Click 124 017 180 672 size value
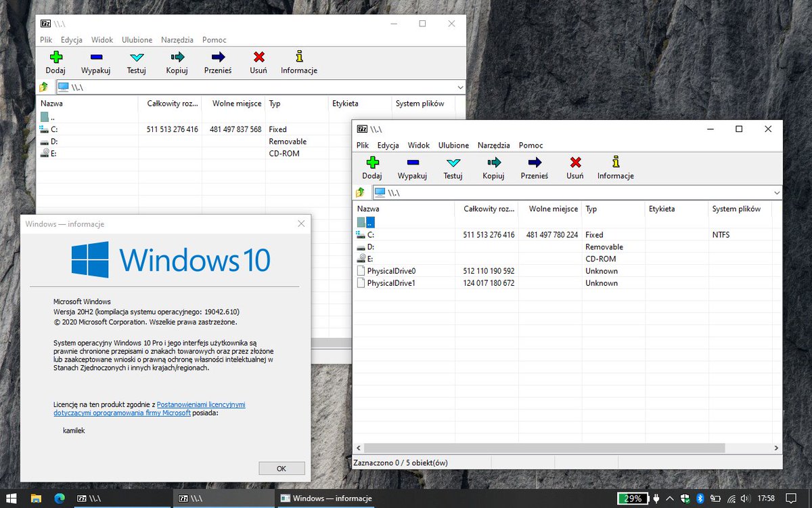The width and height of the screenshot is (812, 508). pos(489,283)
